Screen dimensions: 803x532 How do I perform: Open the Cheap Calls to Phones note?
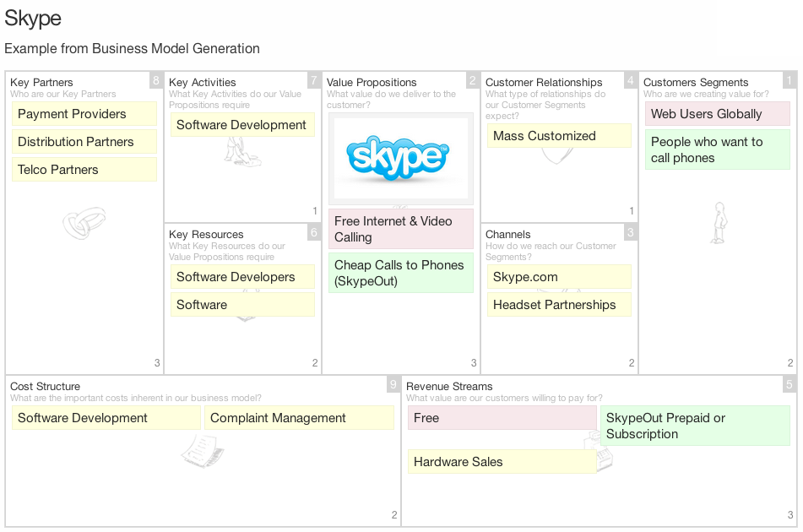pos(400,273)
